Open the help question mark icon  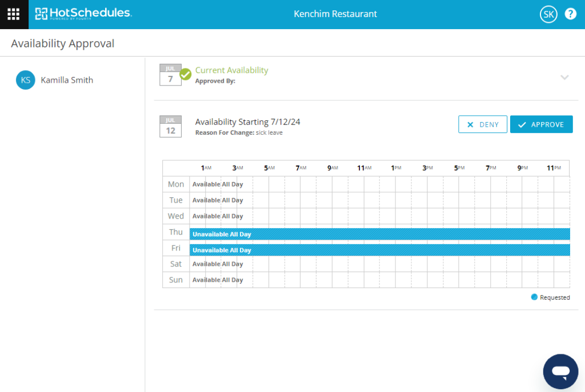coord(570,14)
